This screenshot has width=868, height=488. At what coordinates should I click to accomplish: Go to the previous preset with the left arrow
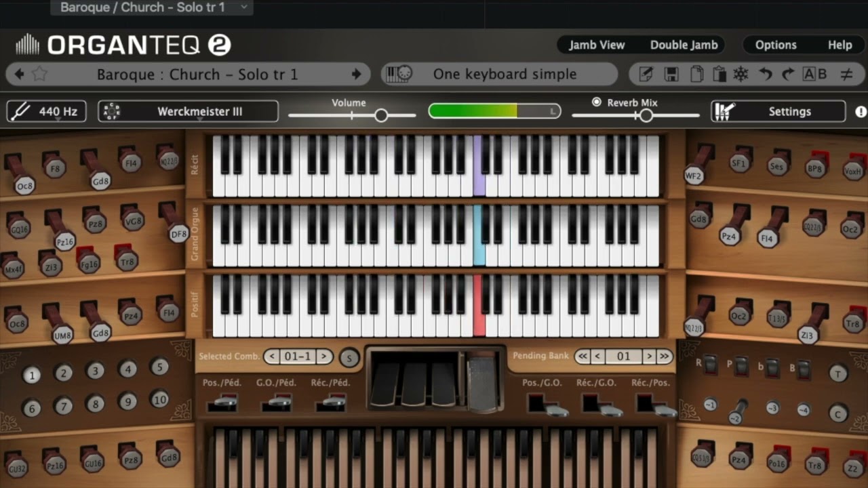click(19, 74)
